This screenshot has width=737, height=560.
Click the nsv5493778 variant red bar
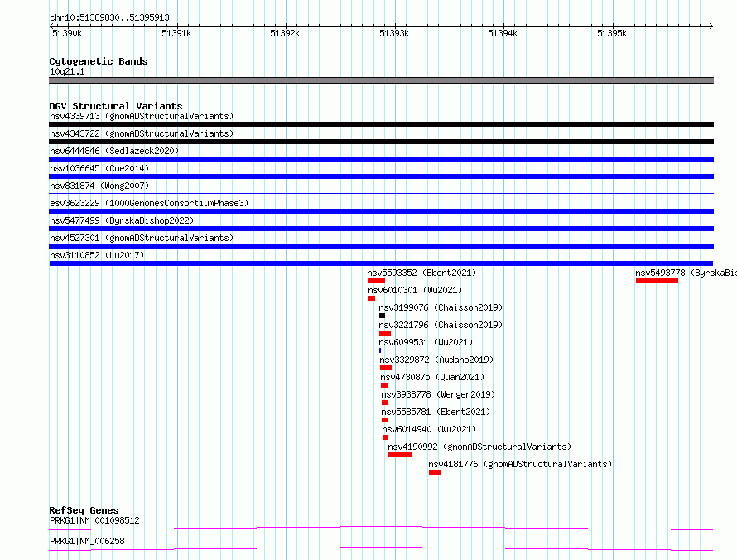[x=657, y=281]
